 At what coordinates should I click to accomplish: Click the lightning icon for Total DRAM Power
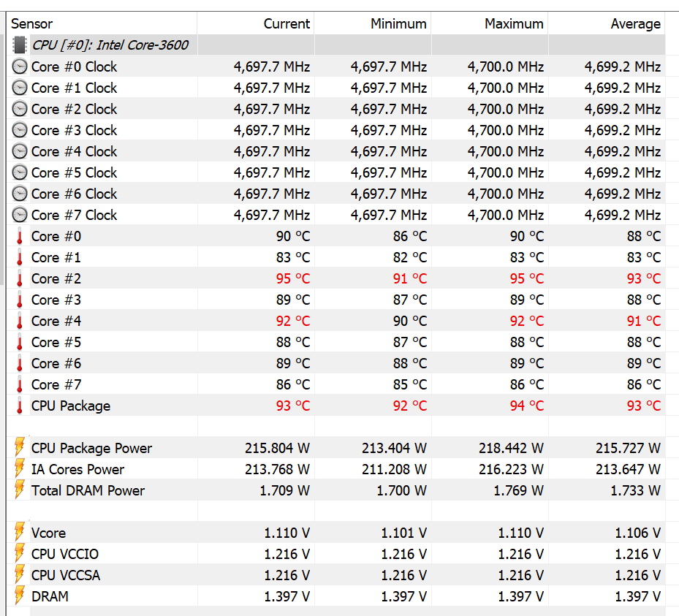[20, 489]
